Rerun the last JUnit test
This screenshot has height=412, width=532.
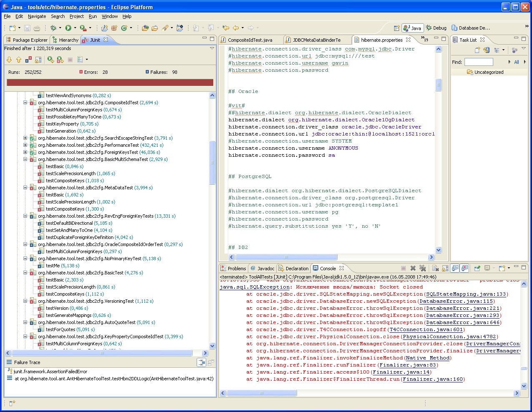click(x=50, y=60)
